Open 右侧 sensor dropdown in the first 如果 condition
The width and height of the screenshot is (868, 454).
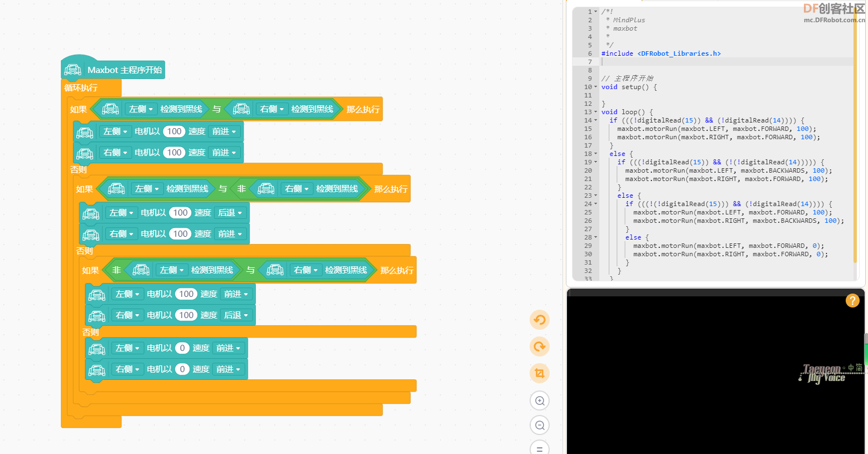[271, 109]
